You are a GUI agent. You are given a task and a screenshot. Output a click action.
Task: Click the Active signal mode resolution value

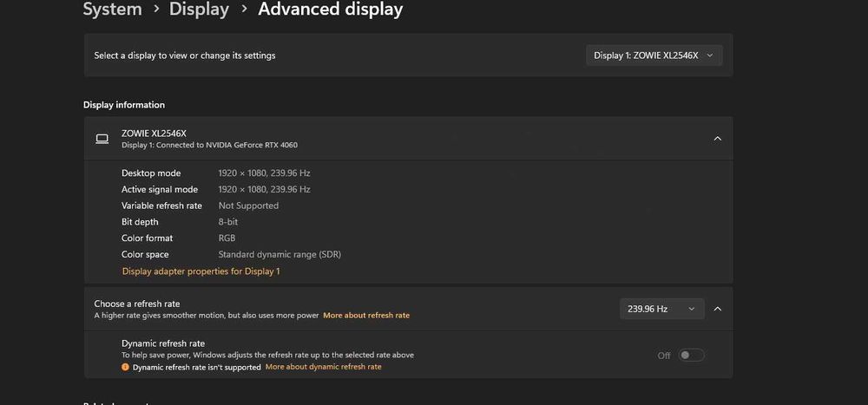tap(264, 189)
